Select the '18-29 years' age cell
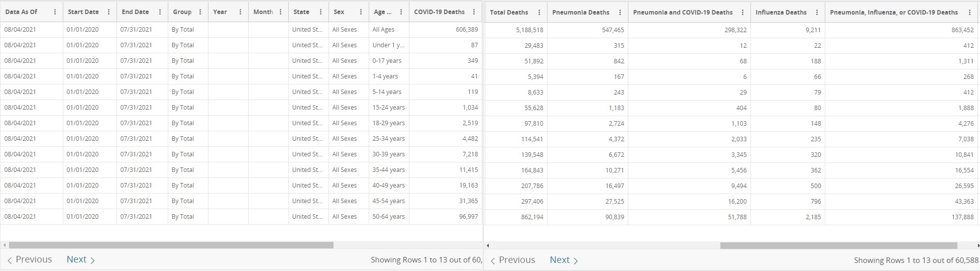The image size is (980, 271). pos(389,123)
